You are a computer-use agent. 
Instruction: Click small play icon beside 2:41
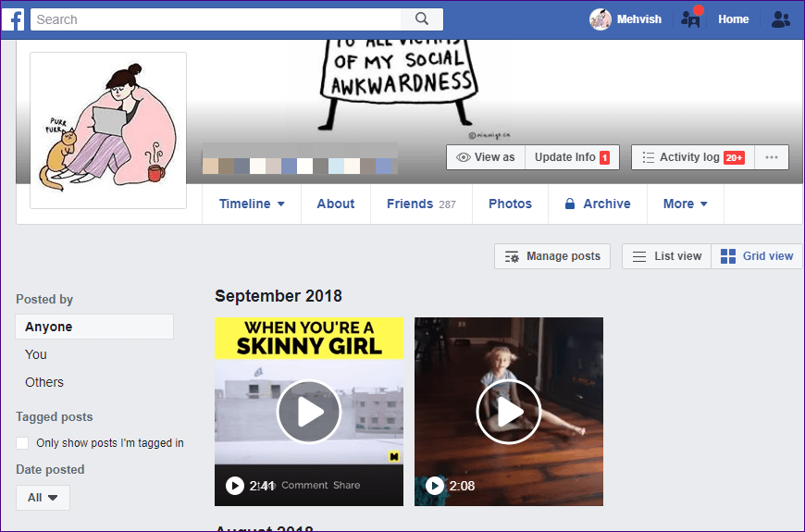tap(235, 485)
